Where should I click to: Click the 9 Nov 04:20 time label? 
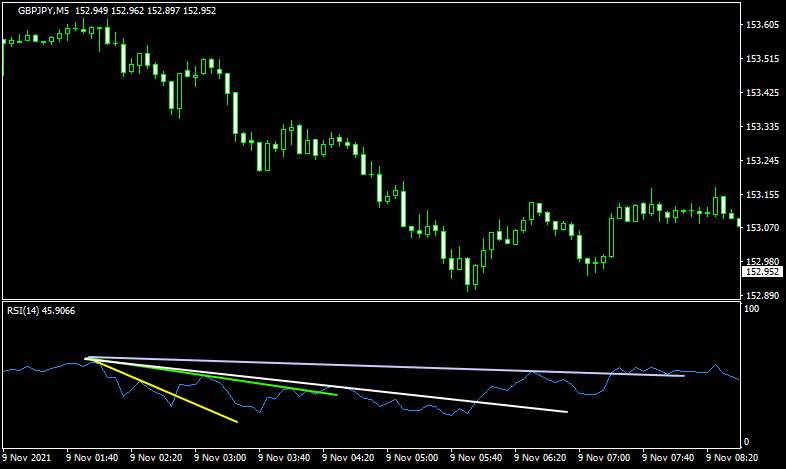(348, 457)
